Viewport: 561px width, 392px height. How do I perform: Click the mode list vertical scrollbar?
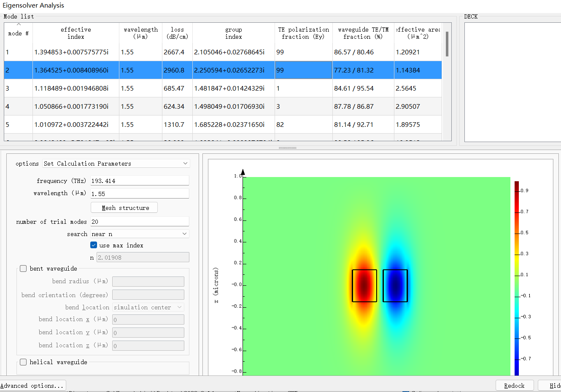(447, 44)
